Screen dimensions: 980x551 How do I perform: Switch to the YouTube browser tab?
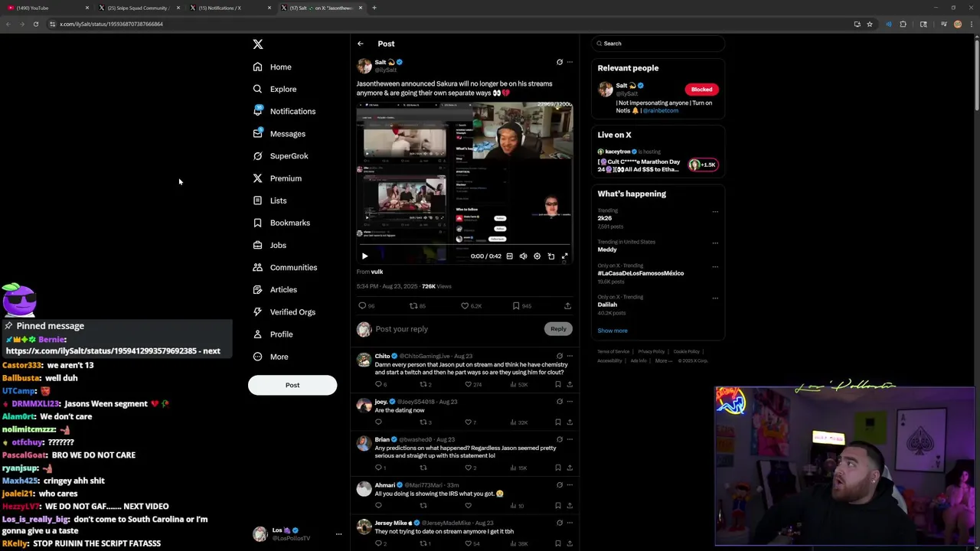[49, 8]
